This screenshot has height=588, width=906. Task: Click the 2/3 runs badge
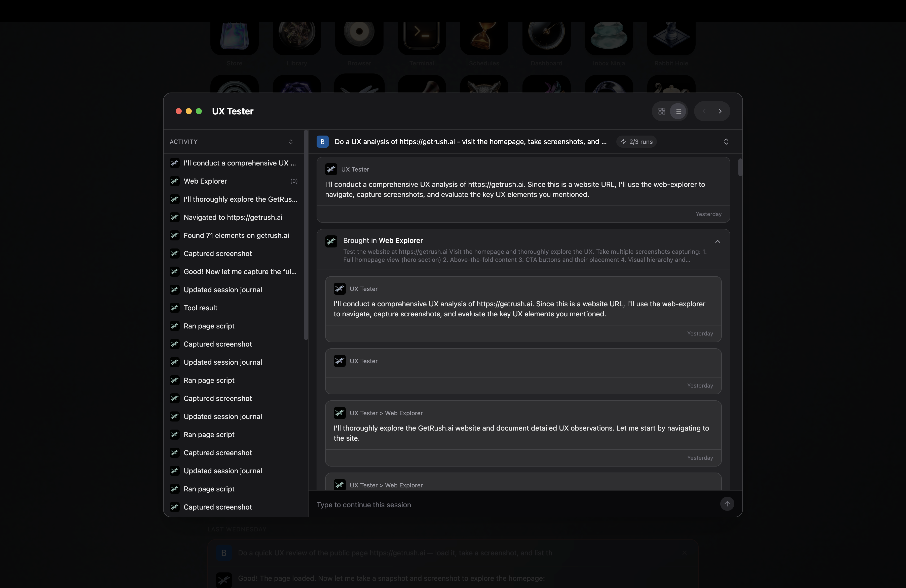tap(636, 142)
